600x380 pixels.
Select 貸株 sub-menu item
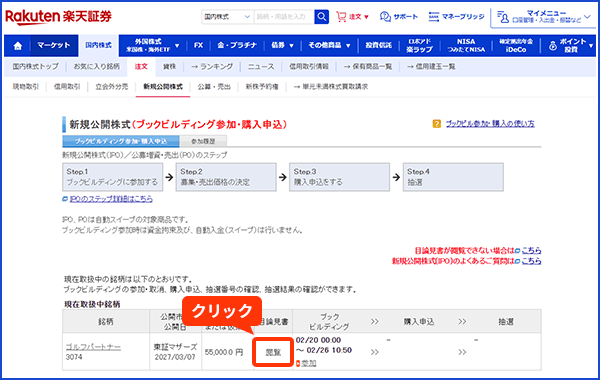(170, 67)
